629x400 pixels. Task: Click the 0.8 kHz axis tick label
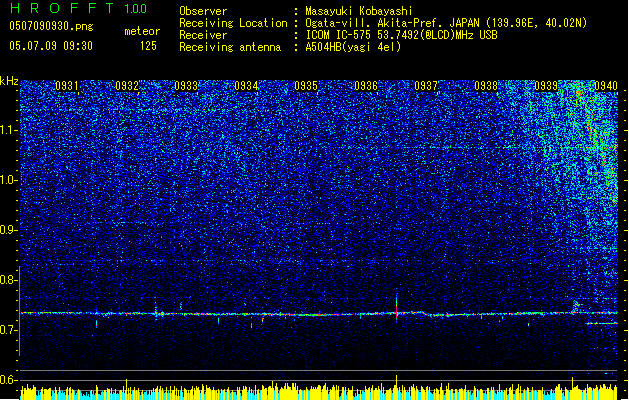(x=9, y=280)
